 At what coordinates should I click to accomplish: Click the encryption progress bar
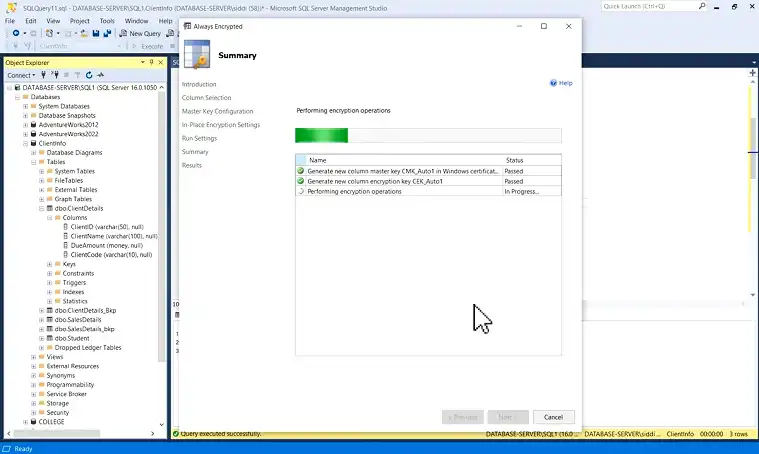(x=428, y=136)
